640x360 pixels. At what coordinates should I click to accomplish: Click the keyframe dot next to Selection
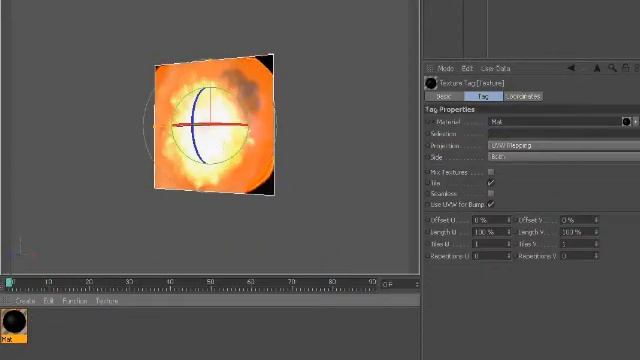[x=428, y=134]
